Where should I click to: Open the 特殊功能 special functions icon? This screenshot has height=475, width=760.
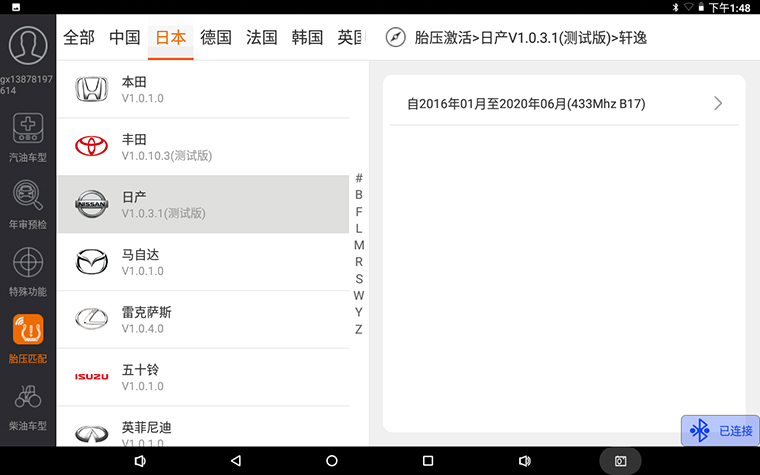[x=28, y=262]
